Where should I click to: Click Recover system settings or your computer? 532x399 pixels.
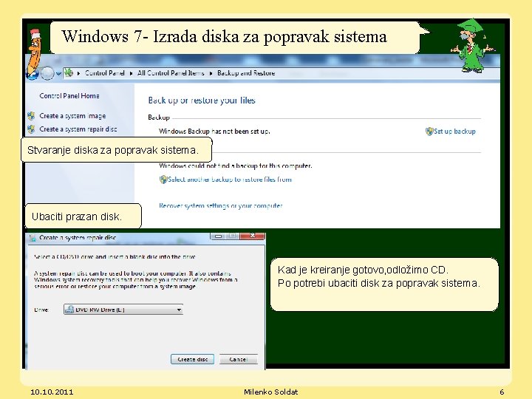pos(220,205)
